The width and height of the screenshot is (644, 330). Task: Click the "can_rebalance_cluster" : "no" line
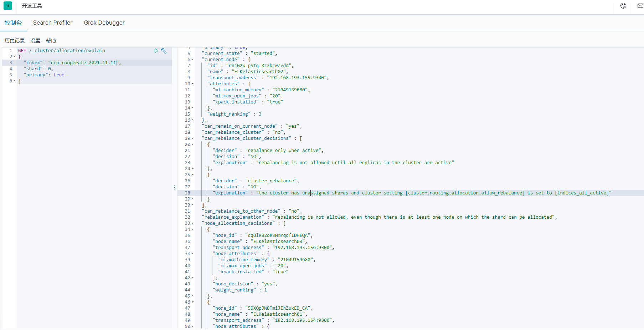(244, 132)
